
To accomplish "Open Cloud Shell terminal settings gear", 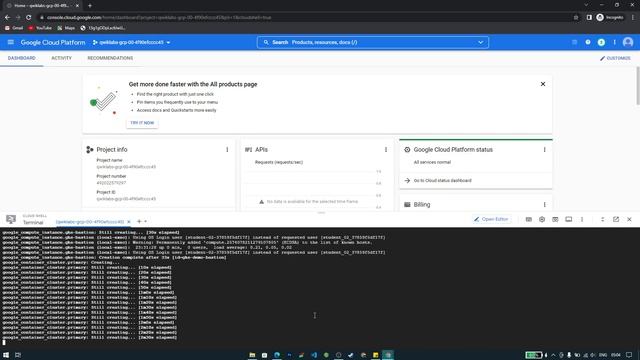I will [x=542, y=219].
